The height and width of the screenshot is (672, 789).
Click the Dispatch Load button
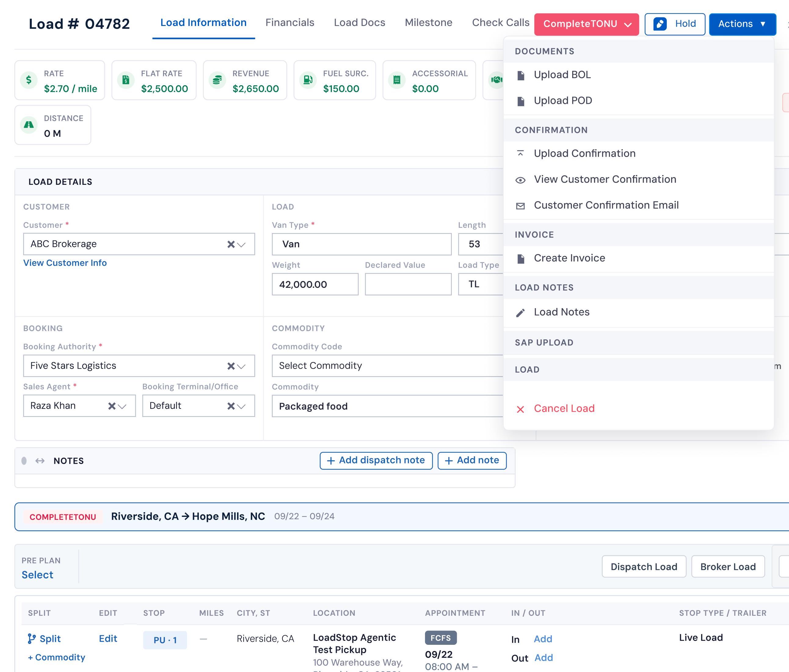tap(644, 567)
